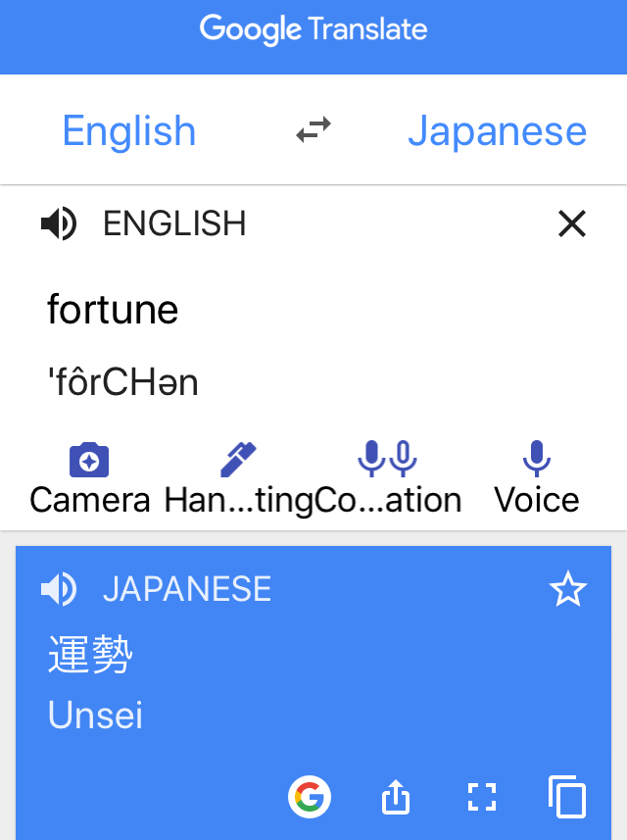Tap the Google Translate title header
Viewport: 627px width, 840px height.
(x=313, y=29)
